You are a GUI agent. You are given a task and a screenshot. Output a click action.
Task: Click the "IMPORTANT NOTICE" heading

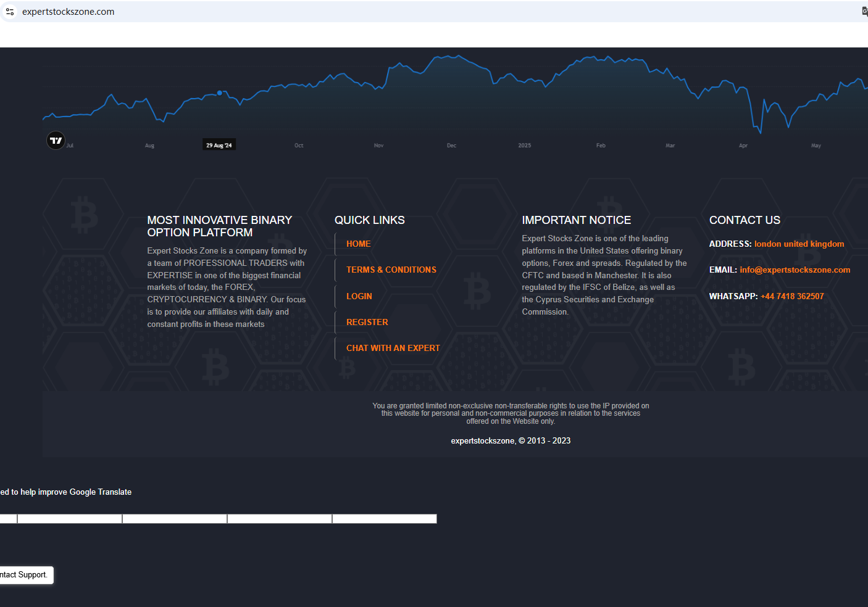[x=577, y=220]
